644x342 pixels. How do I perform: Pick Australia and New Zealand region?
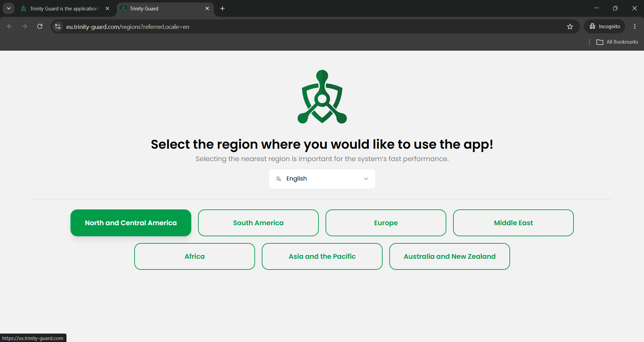tap(449, 256)
